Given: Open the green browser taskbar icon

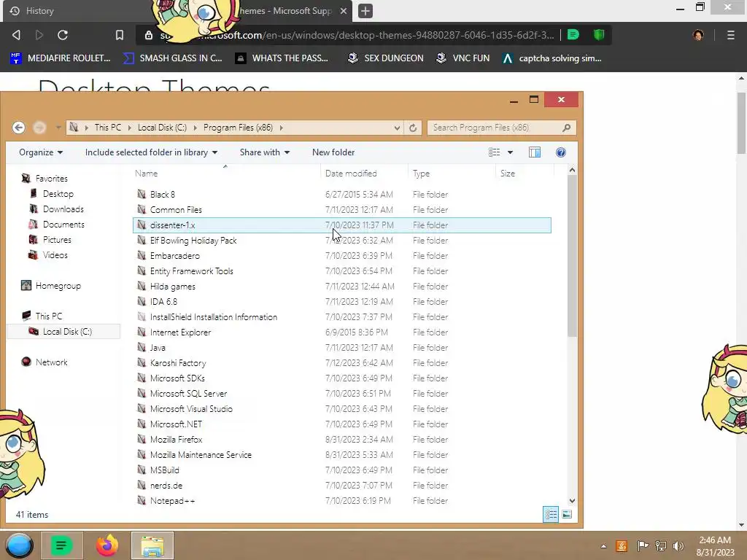Looking at the screenshot, I should [x=61, y=545].
